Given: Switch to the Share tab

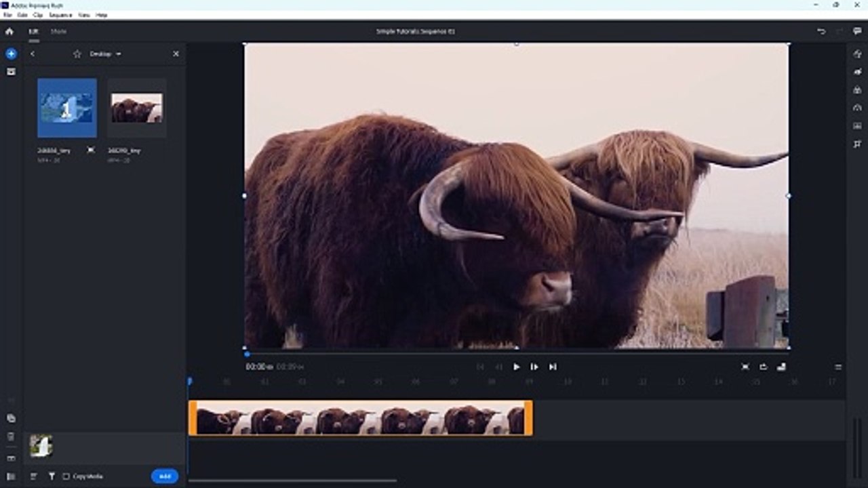Looking at the screenshot, I should [x=59, y=31].
